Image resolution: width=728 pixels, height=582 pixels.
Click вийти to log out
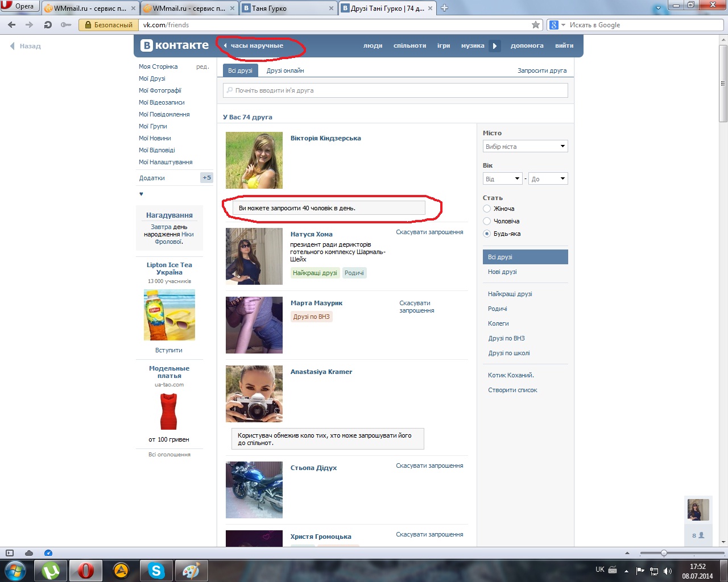[564, 45]
